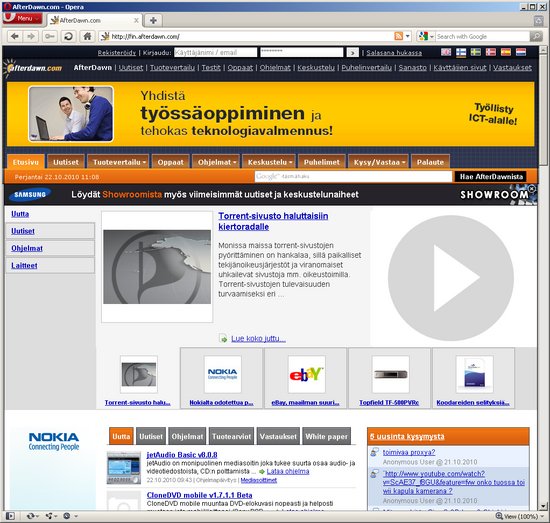Open the Topfield TF-500PVRc thumbnail
The image size is (550, 523).
click(x=390, y=375)
